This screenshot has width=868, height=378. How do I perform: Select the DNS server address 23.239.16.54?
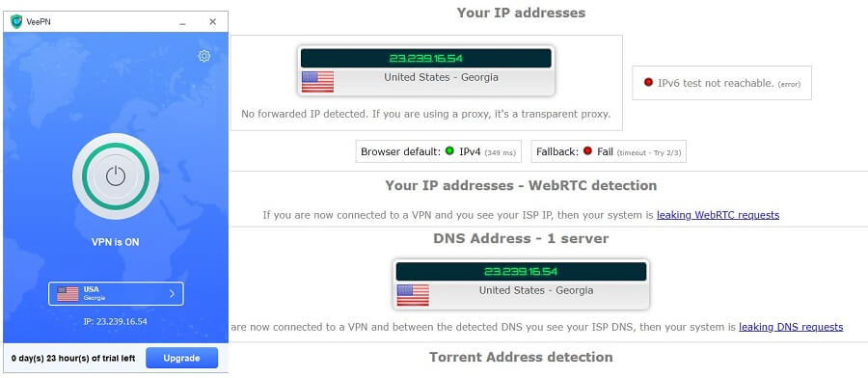[521, 272]
